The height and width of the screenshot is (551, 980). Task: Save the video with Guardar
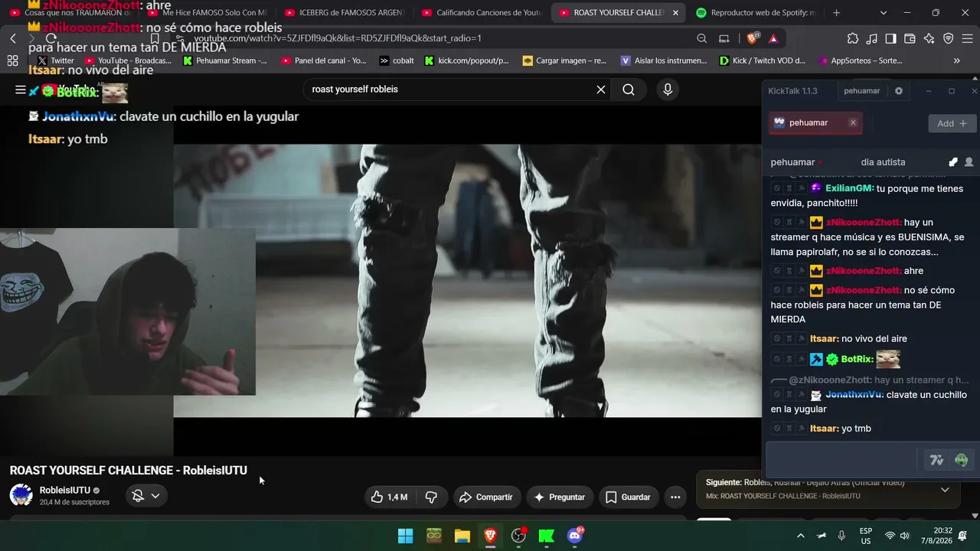[x=628, y=497]
